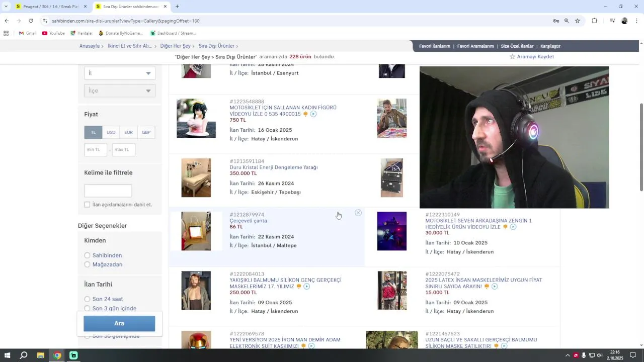Open the Chrome profile avatar
This screenshot has width=644, height=362.
tap(624, 21)
